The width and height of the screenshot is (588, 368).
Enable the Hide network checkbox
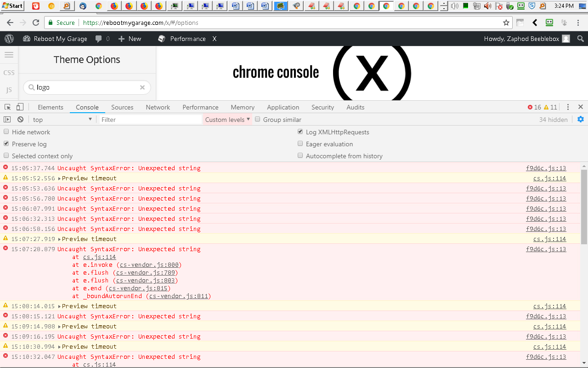click(x=6, y=132)
